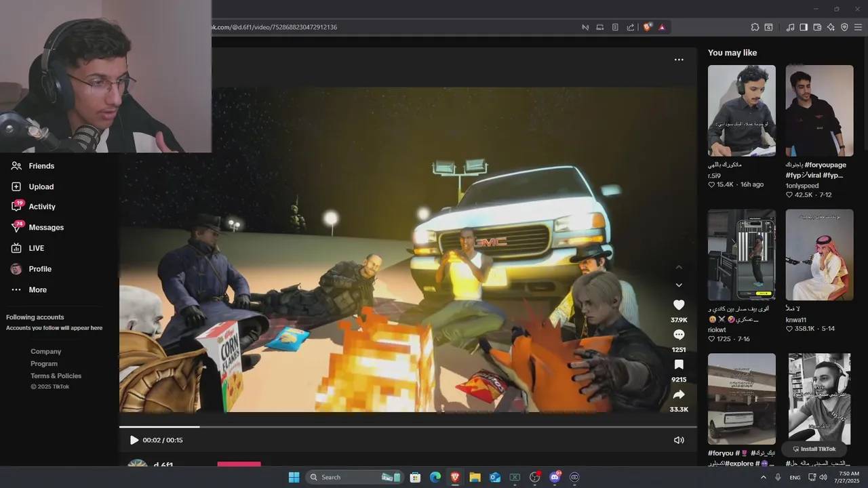Open the comments with 1251 bubble icon
Image resolution: width=868 pixels, height=488 pixels.
679,335
